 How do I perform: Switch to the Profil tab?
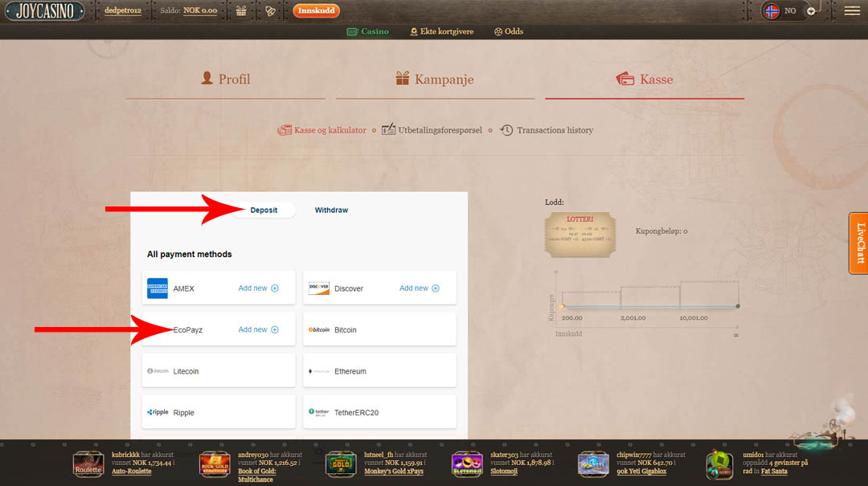pyautogui.click(x=226, y=80)
